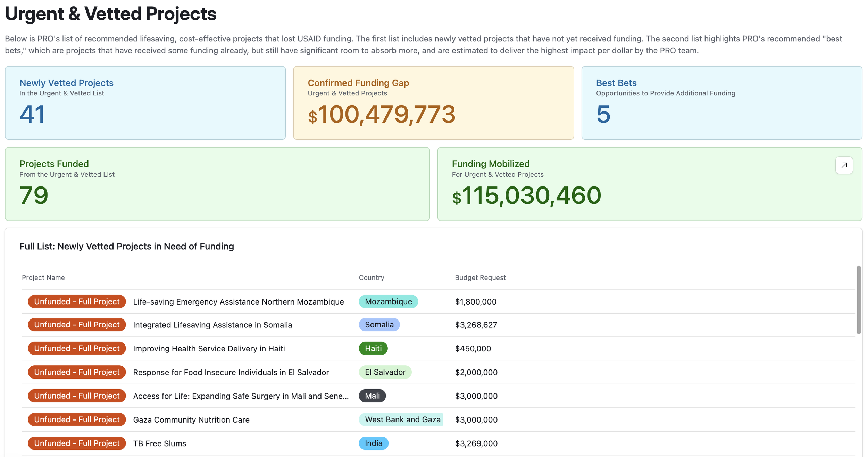Click the Mozambique country tag
Viewport: 868px width, 457px height.
[388, 301]
